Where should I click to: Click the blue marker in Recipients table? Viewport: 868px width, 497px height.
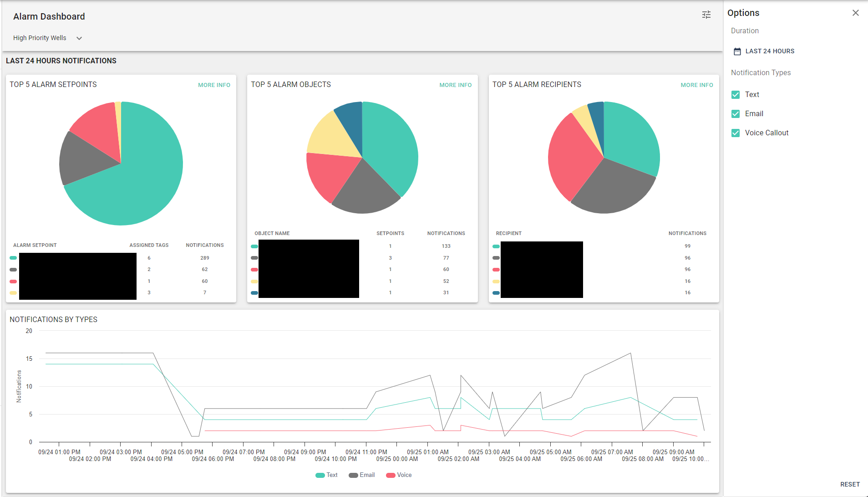pyautogui.click(x=496, y=293)
